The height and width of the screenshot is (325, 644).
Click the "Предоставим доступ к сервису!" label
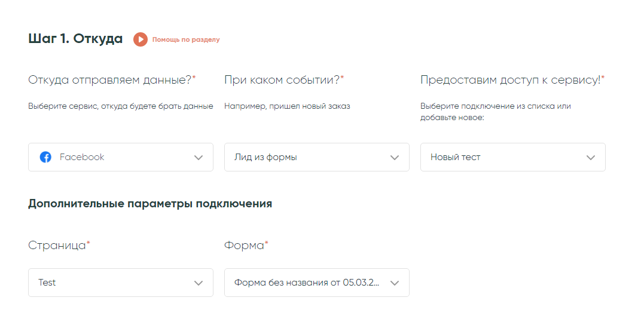[x=511, y=80]
